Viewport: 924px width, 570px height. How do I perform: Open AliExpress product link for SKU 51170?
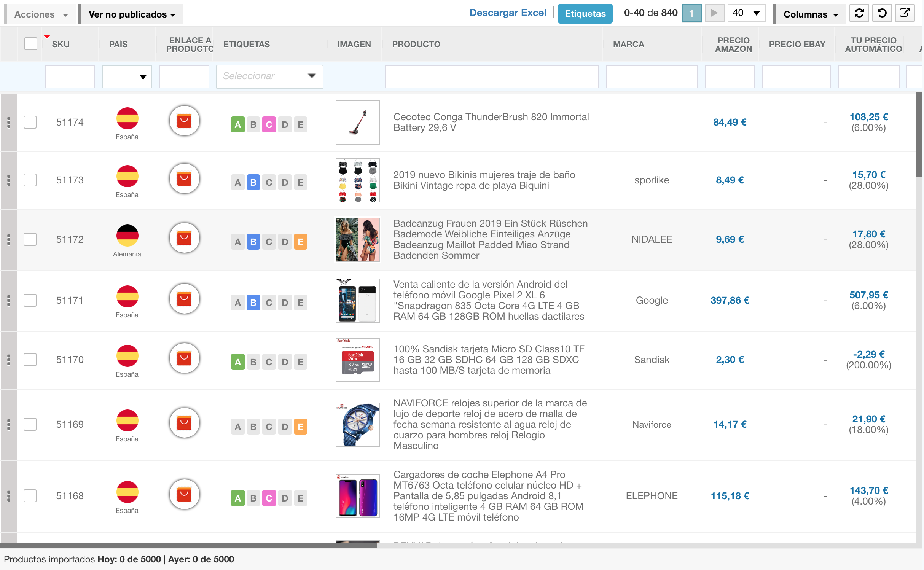pyautogui.click(x=185, y=358)
